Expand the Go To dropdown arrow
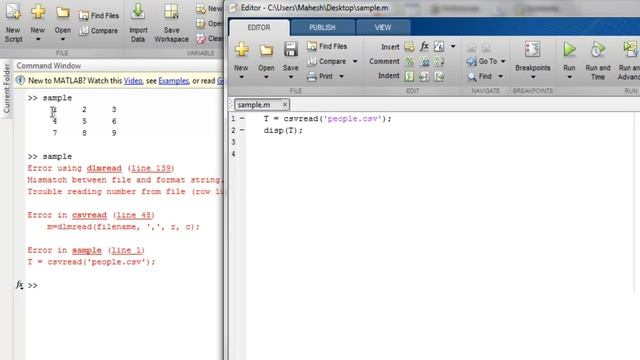 click(x=503, y=61)
